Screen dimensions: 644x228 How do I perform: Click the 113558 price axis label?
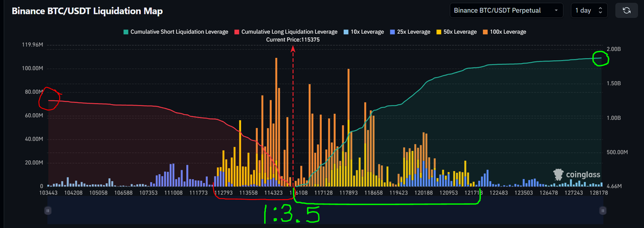[249, 192]
